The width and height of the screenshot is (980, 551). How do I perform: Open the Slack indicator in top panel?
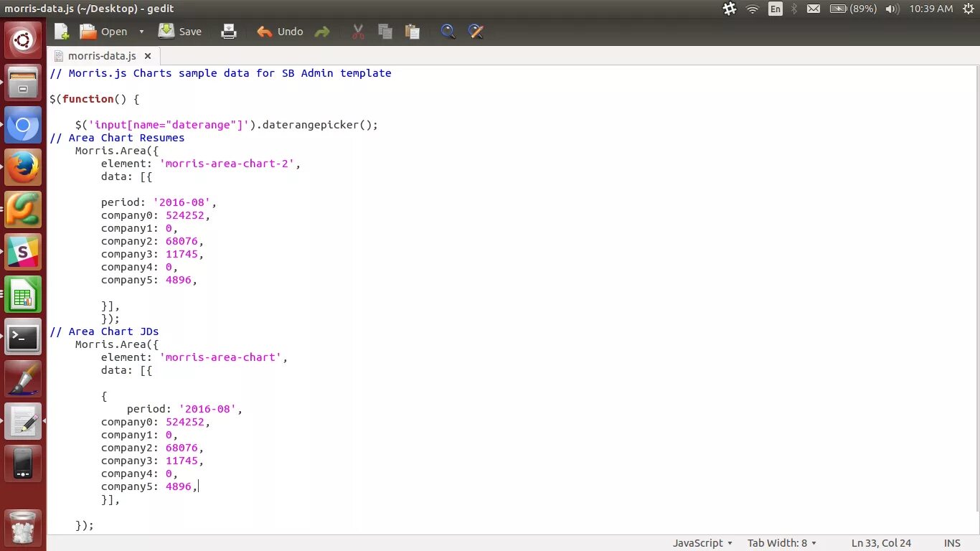click(730, 9)
